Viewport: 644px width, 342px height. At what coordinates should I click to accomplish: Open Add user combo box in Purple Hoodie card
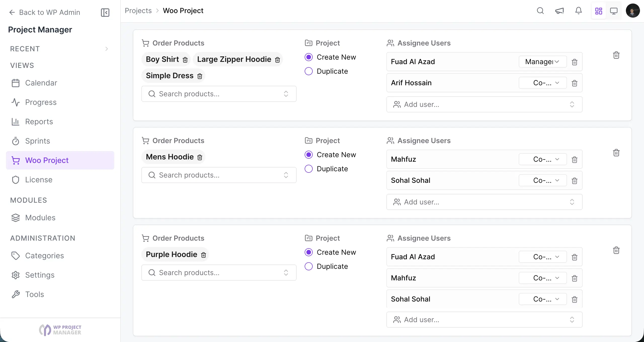[x=484, y=320]
